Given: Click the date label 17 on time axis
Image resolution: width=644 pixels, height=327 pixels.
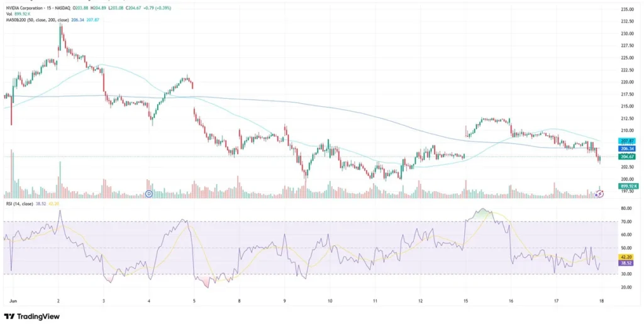Looking at the screenshot, I should [556, 301].
